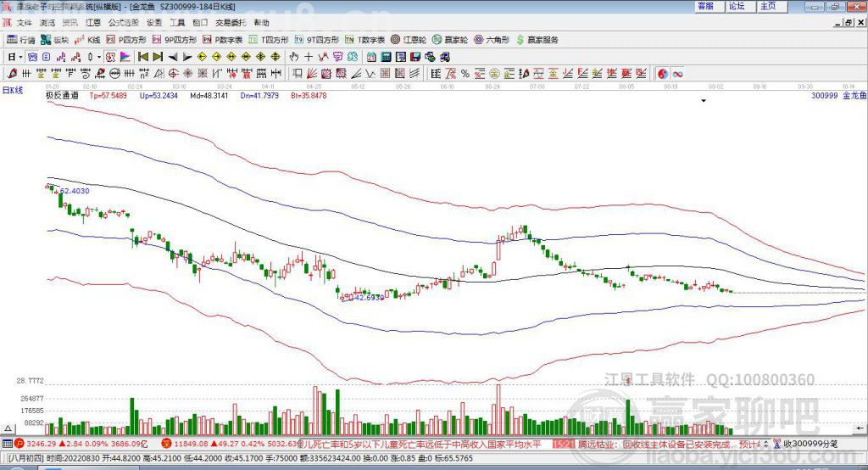Image resolution: width=868 pixels, height=470 pixels.
Task: Click the 沪 Shanghai index indicator
Action: (x=20, y=444)
